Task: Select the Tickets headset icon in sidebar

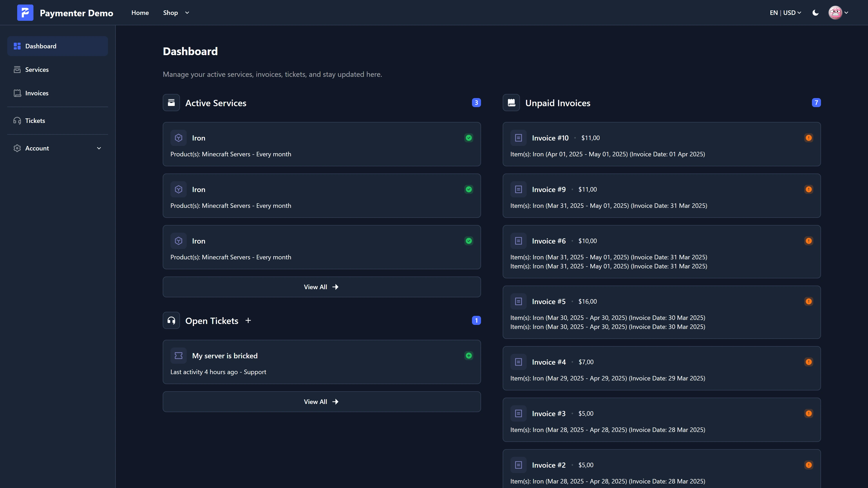Action: (17, 120)
